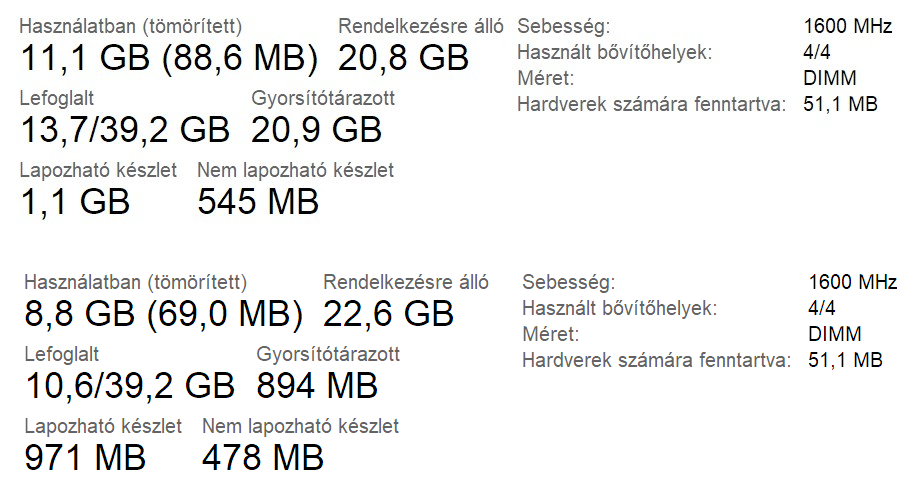Select the Lapozható készlet label above 971 MB

(x=103, y=426)
